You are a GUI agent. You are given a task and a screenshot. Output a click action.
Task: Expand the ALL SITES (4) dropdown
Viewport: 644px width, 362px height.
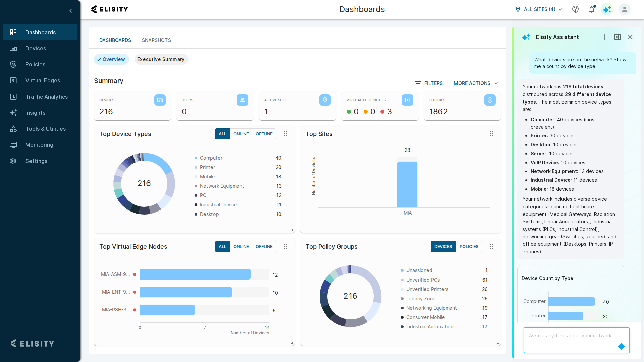coord(539,9)
